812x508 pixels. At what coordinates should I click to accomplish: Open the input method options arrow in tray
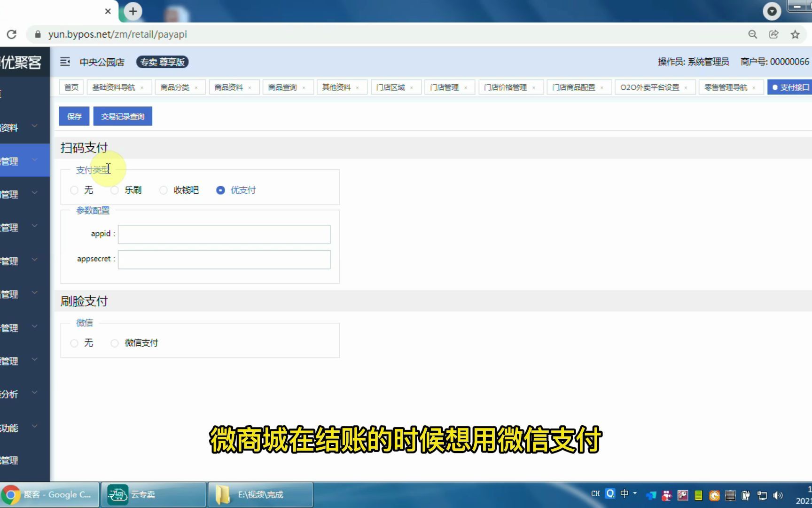pos(635,493)
